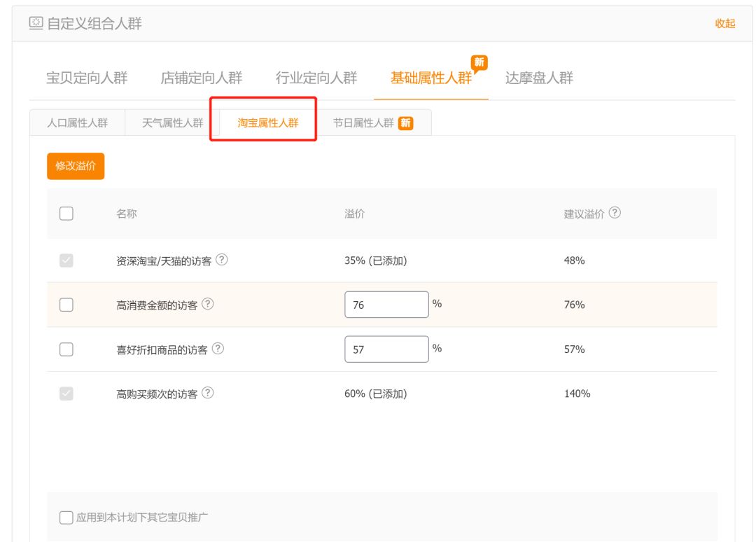Click the 76% premium input field
The height and width of the screenshot is (542, 756).
(386, 303)
